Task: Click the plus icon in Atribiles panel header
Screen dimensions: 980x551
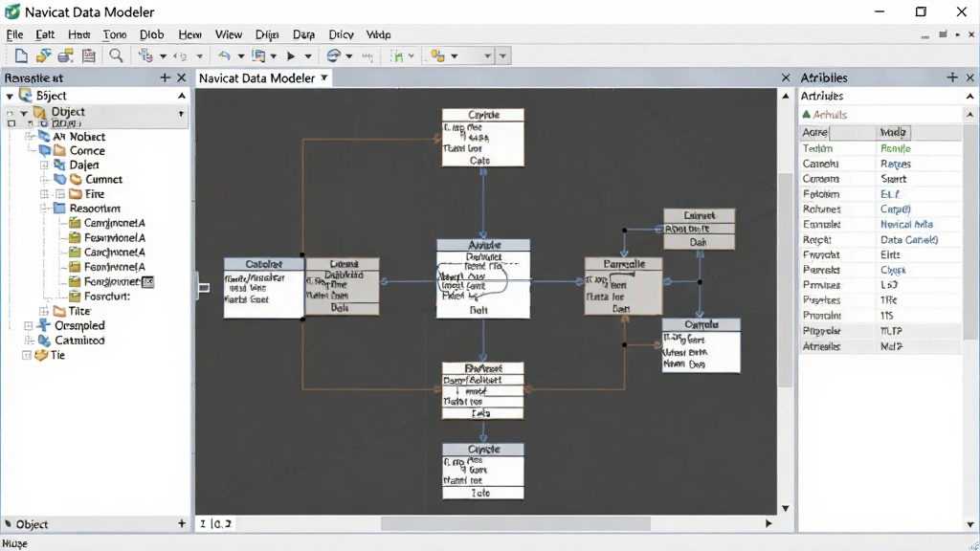Action: point(952,77)
